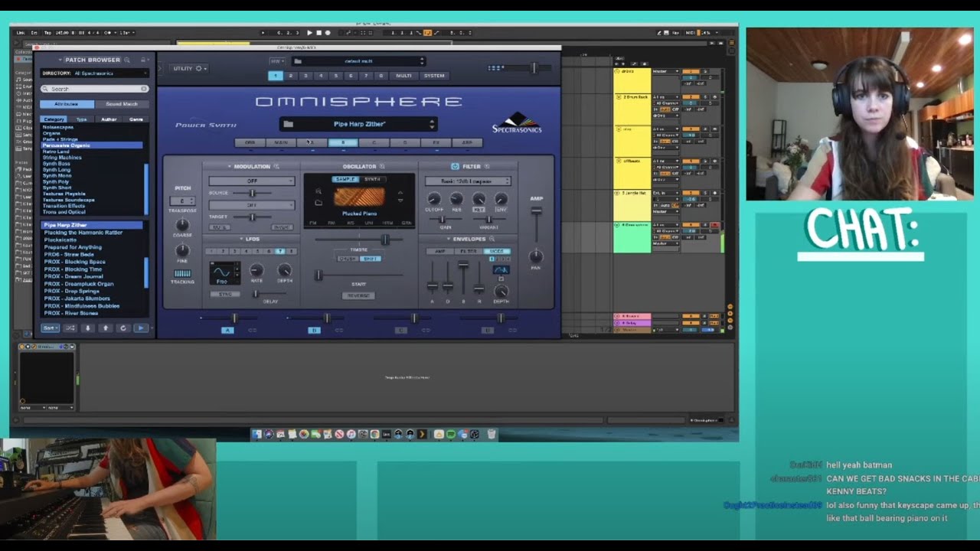Step to previous patch with up arrow
This screenshot has width=980, height=551.
pyautogui.click(x=105, y=328)
